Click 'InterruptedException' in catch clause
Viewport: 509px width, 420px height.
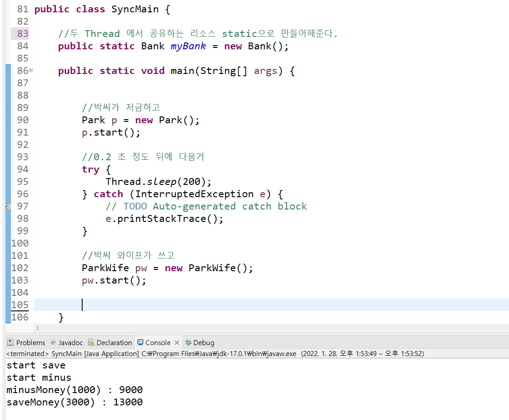coord(194,194)
